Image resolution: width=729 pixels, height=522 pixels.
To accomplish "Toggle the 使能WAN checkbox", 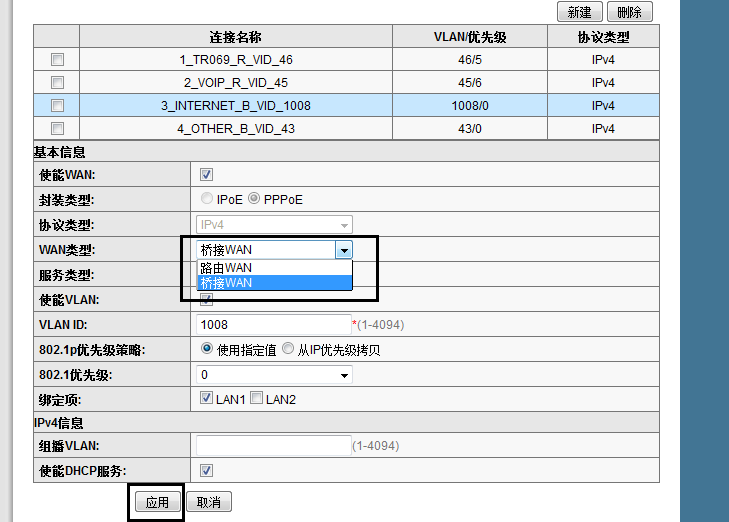I will pos(207,175).
